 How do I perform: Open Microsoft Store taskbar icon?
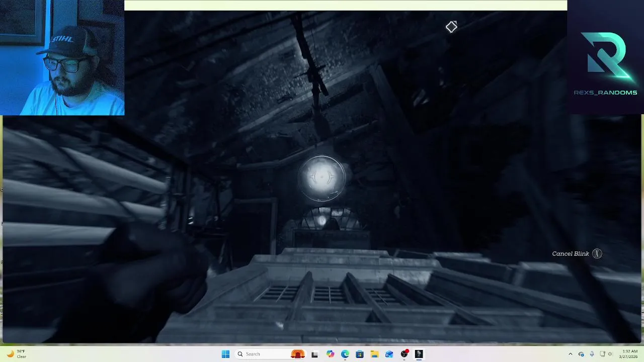coord(360,354)
